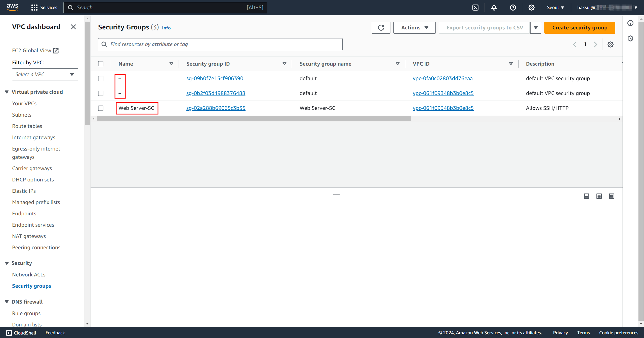The image size is (644, 338).
Task: Open the Select a VPC filter dropdown
Action: point(45,74)
